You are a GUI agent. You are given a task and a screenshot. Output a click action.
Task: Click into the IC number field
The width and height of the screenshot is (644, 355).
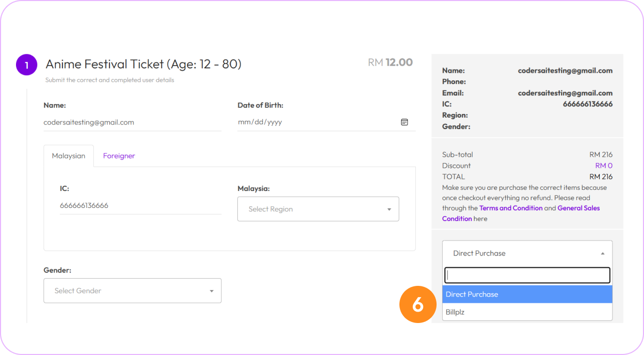[x=140, y=205]
